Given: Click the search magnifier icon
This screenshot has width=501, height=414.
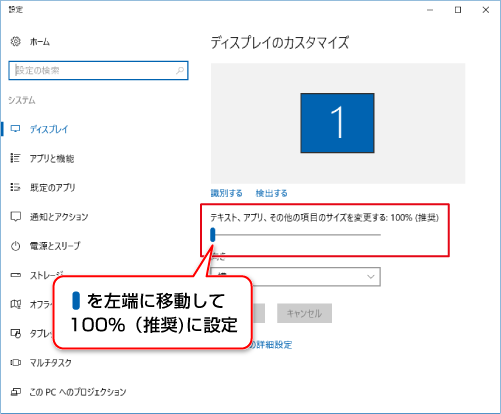Looking at the screenshot, I should coord(180,70).
